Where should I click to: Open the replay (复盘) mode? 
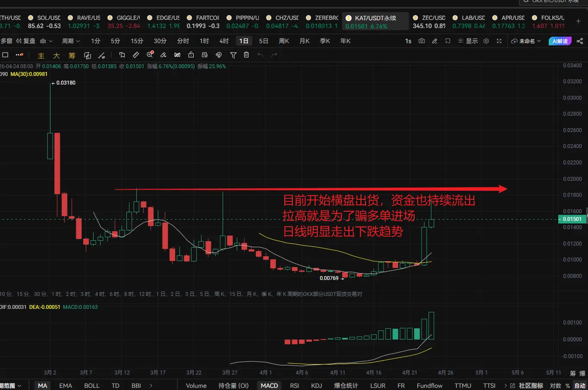pyautogui.click(x=26, y=41)
